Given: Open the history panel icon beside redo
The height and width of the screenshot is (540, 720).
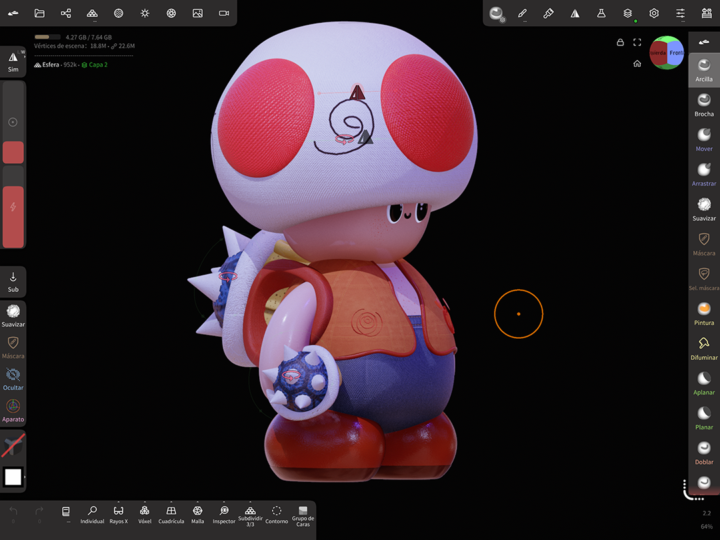Looking at the screenshot, I should 66,512.
